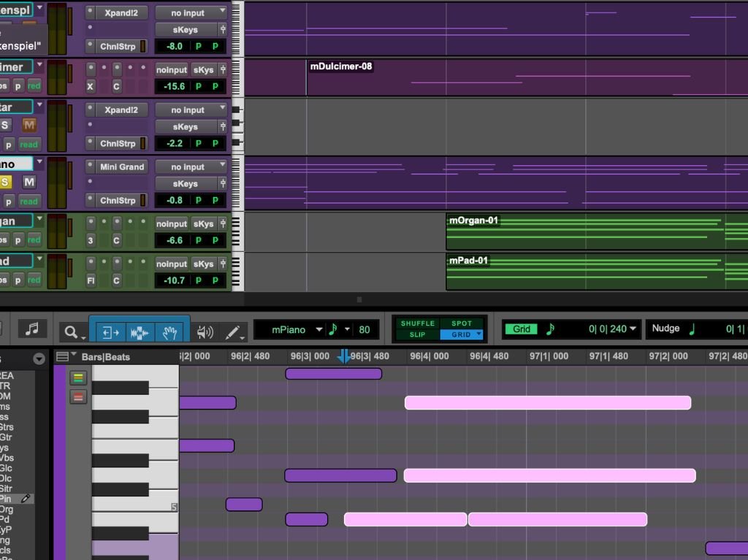
Task: Toggle Solo on the Guitar track
Action: (x=5, y=125)
